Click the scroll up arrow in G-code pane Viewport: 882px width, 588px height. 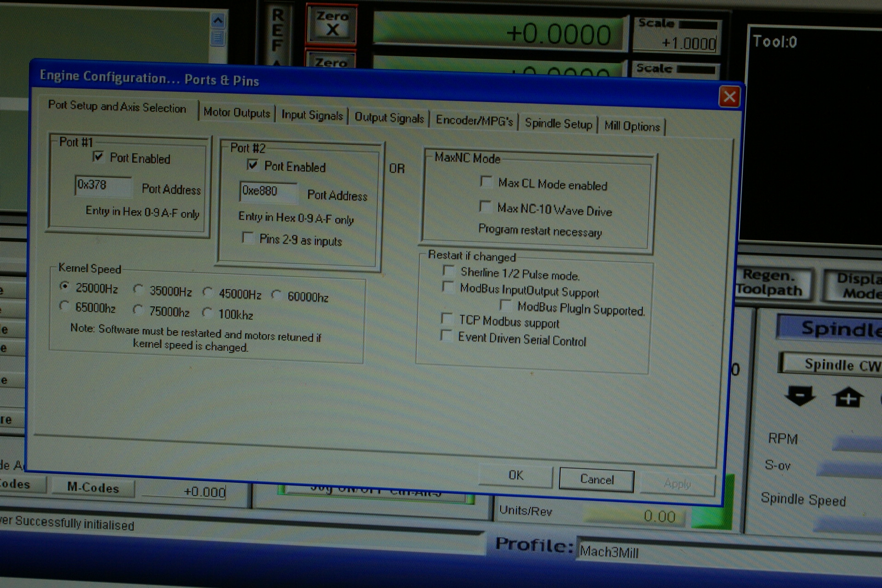click(x=218, y=20)
